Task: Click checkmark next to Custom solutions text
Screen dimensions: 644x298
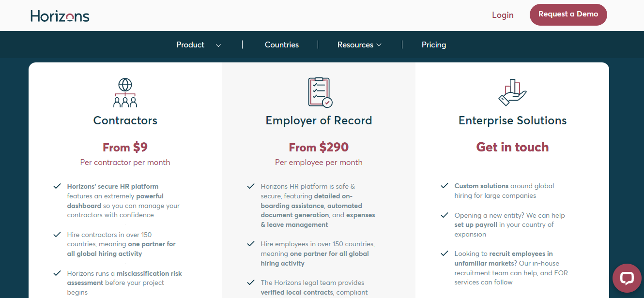Action: click(445, 186)
